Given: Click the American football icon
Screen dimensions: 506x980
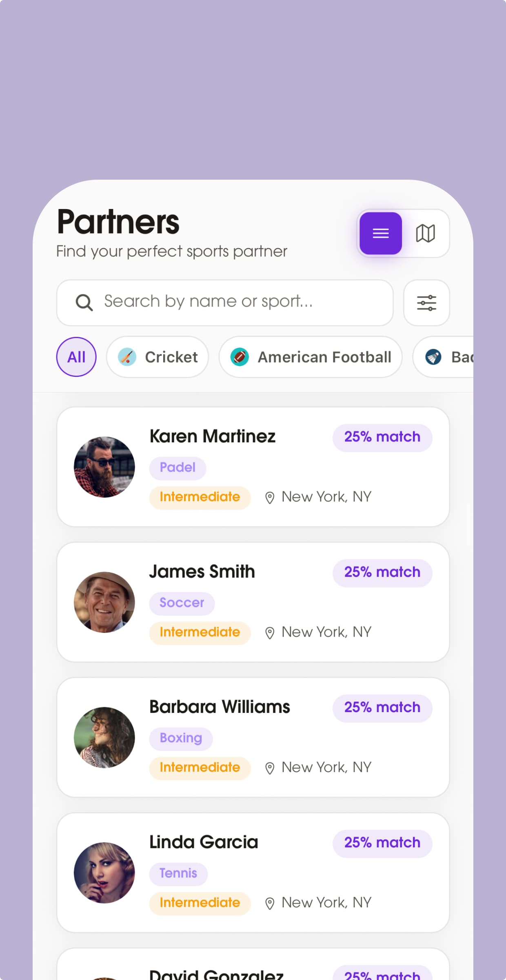Looking at the screenshot, I should 240,357.
